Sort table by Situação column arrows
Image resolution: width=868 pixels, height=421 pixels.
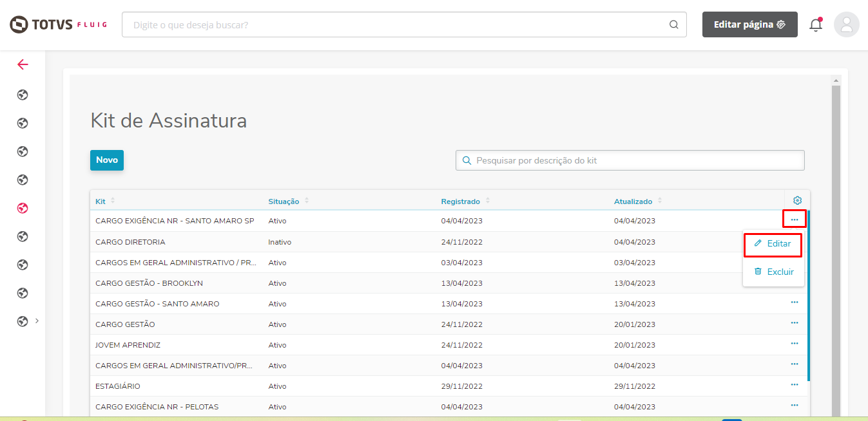pyautogui.click(x=307, y=201)
